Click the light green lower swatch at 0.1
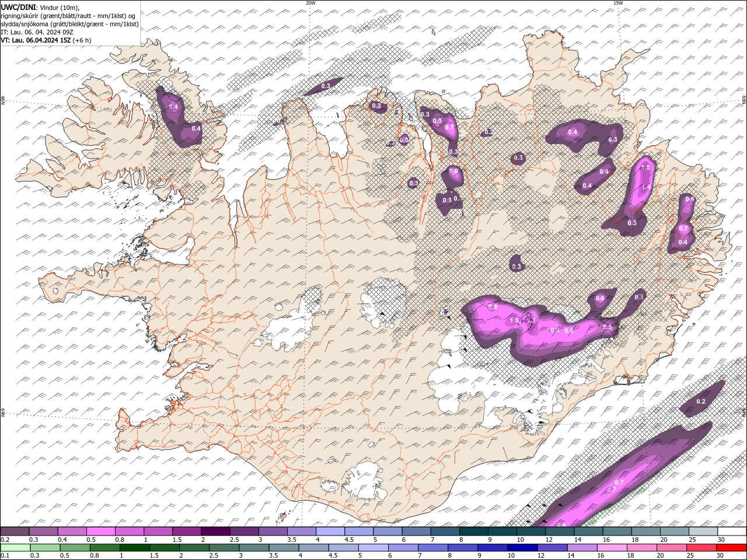 click(15, 548)
